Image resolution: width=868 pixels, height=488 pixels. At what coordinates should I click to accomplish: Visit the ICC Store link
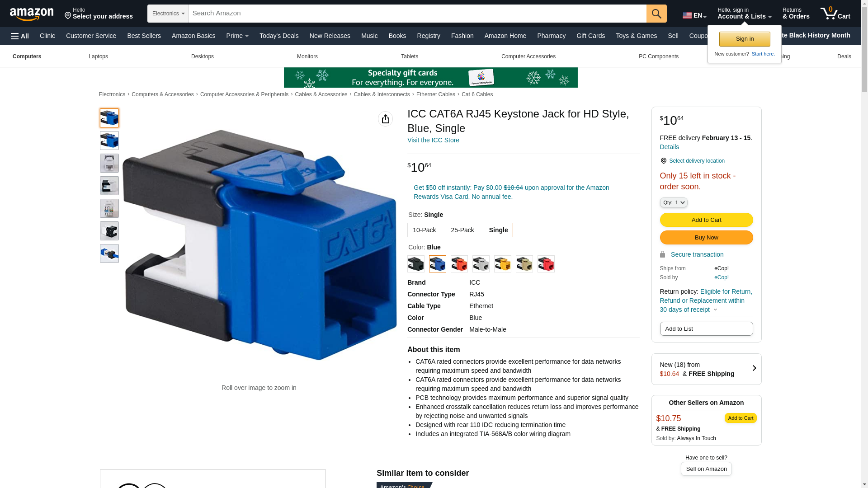(433, 140)
